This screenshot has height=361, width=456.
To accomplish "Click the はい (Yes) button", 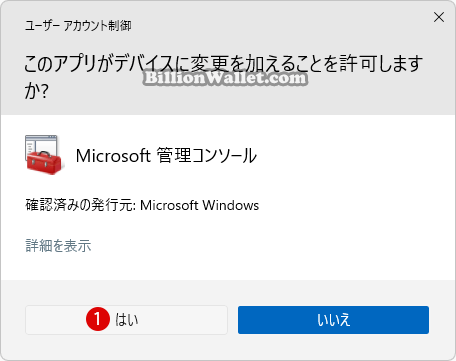I will click(126, 320).
